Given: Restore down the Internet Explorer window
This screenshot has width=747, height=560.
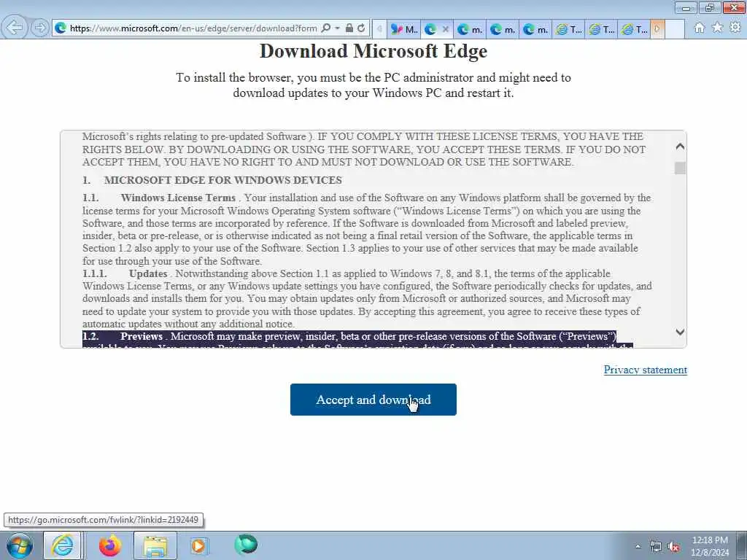Looking at the screenshot, I should (710, 7).
